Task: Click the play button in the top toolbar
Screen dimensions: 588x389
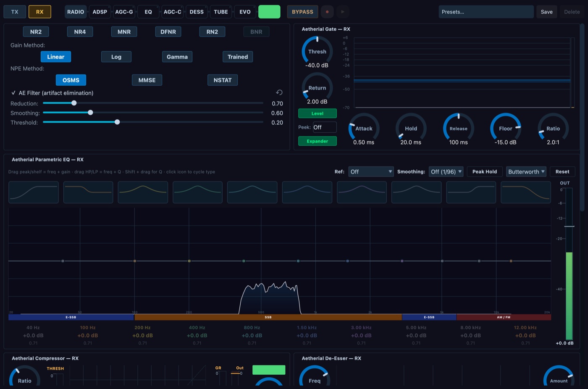Action: click(x=343, y=12)
